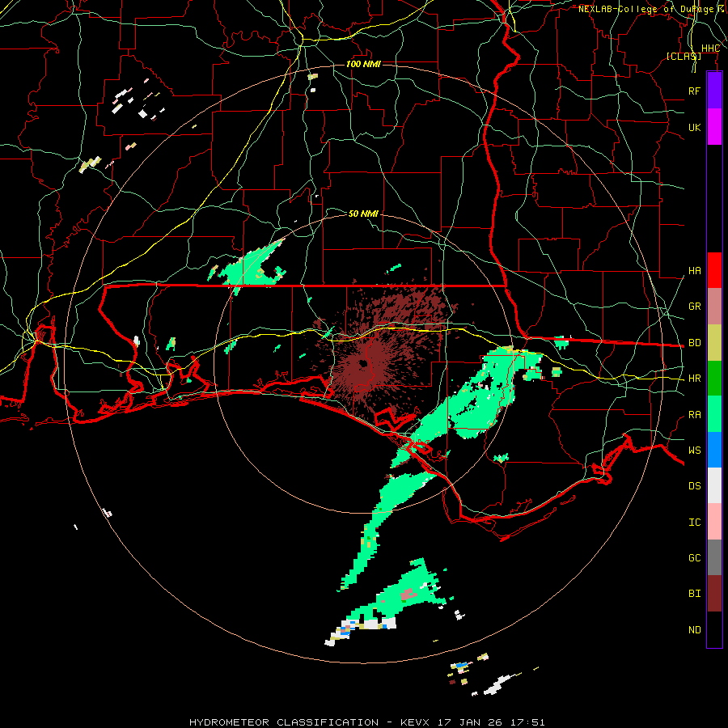Click the "UK" legend label

pos(694,127)
